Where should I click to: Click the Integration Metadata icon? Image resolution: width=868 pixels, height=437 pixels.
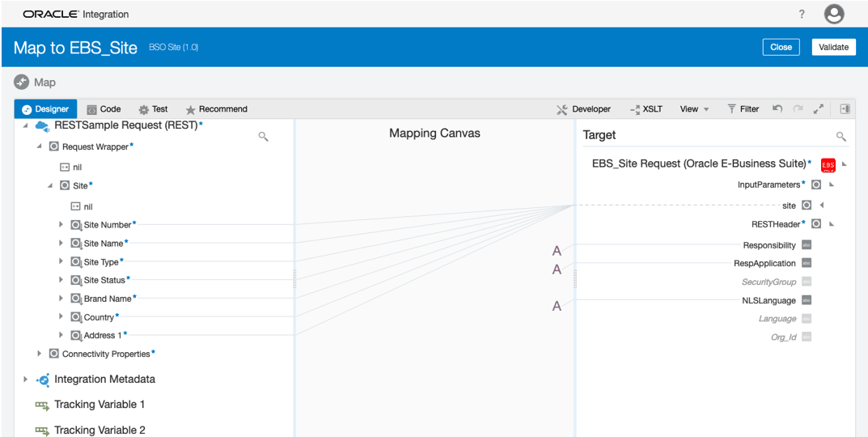coord(43,380)
